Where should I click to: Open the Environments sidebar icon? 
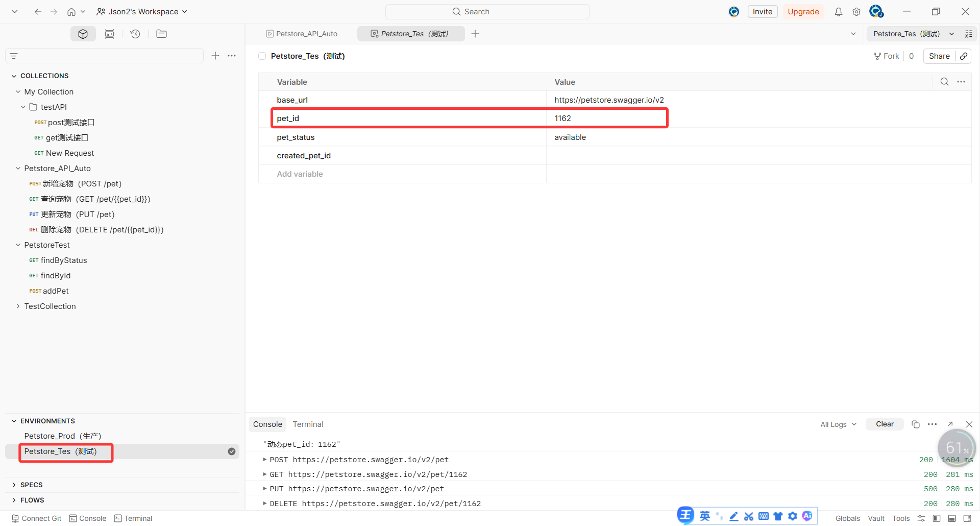pyautogui.click(x=109, y=34)
